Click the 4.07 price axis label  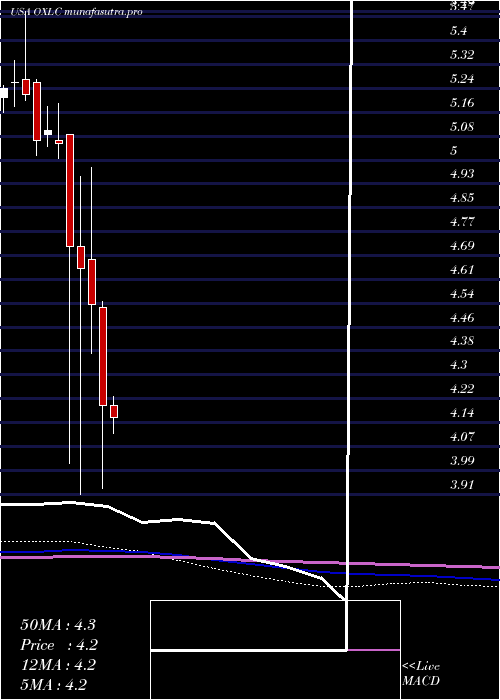click(462, 436)
